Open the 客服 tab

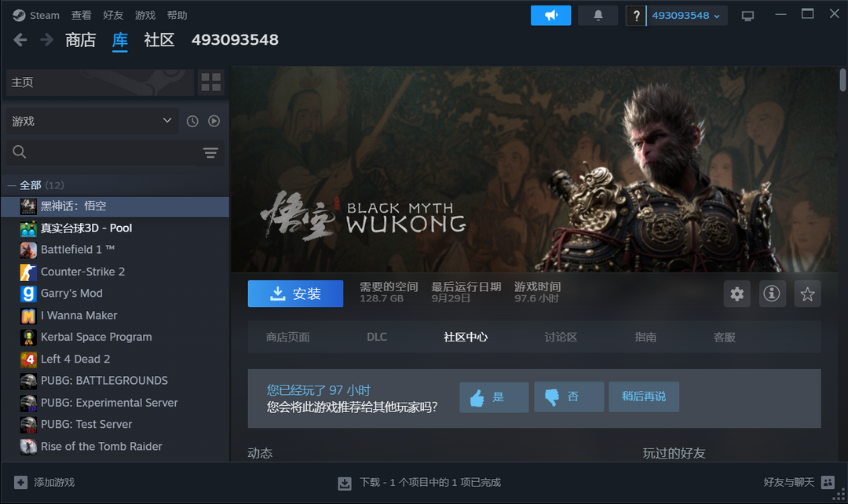point(724,337)
